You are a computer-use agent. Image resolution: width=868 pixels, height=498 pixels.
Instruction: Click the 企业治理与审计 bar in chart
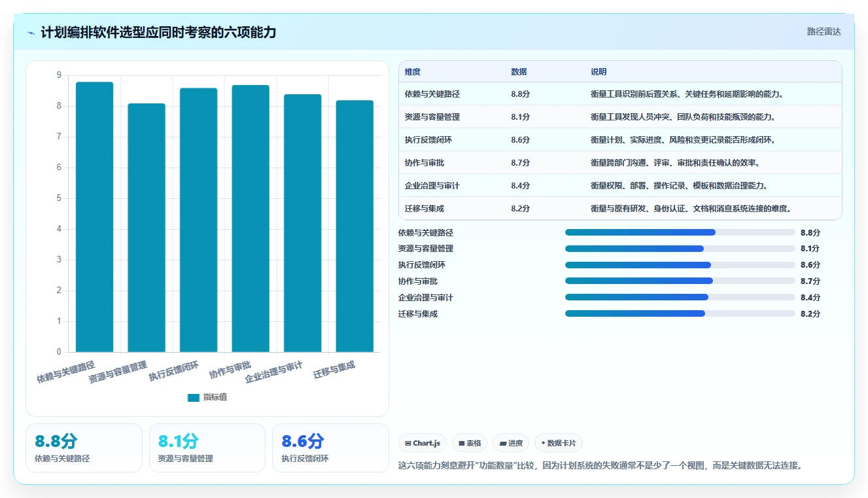point(302,223)
